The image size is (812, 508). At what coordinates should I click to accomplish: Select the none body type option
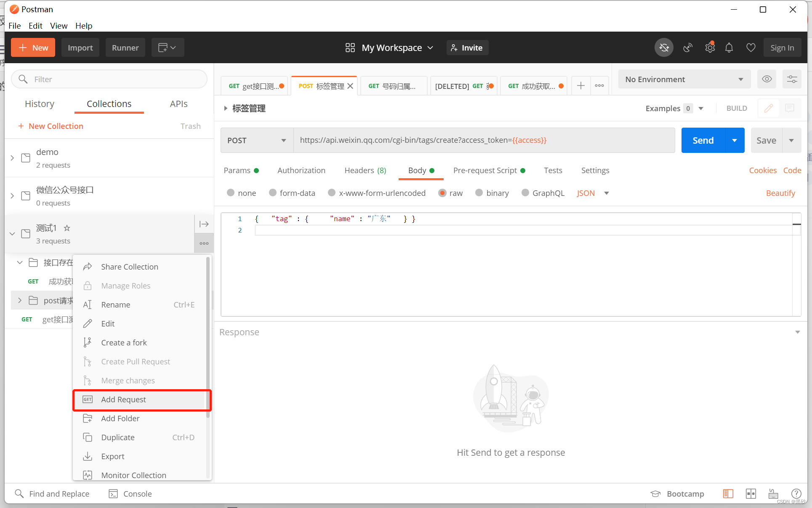pyautogui.click(x=231, y=193)
